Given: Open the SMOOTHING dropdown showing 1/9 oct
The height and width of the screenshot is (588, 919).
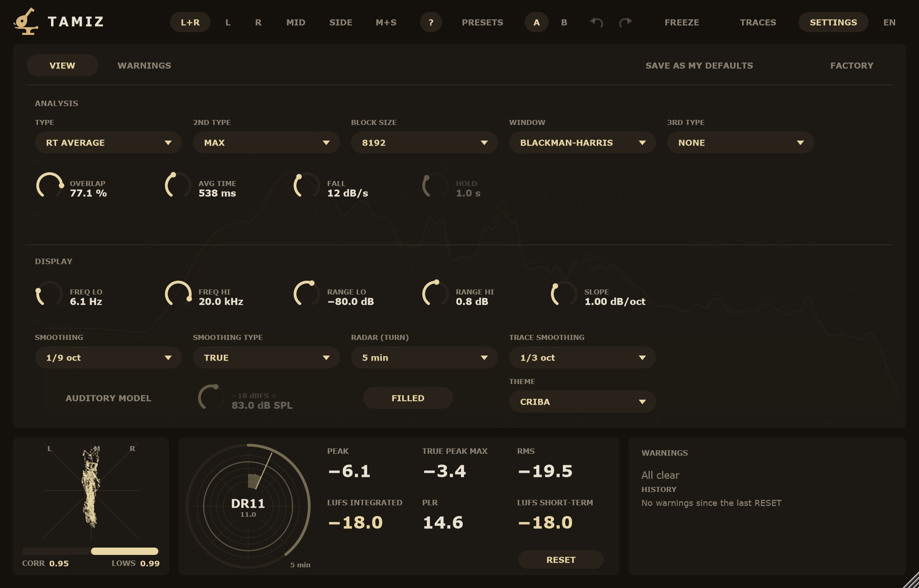Looking at the screenshot, I should (108, 357).
